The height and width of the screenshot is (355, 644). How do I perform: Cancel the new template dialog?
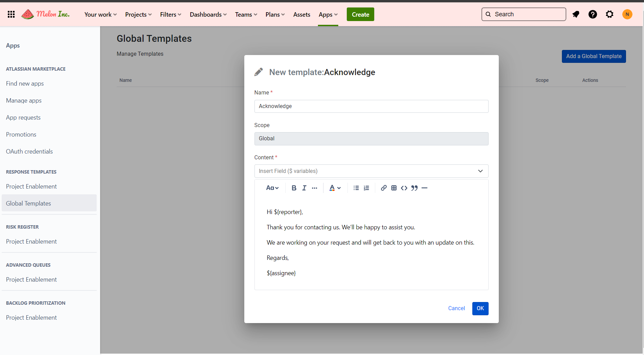(456, 308)
